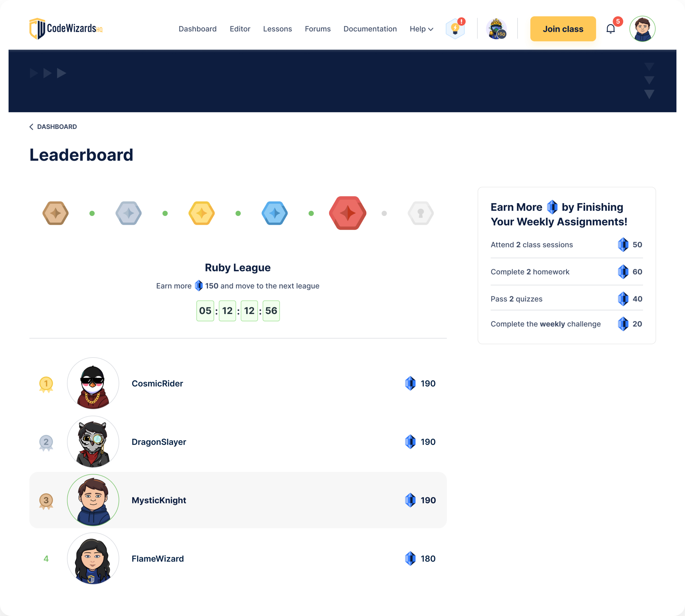Image resolution: width=685 pixels, height=616 pixels.
Task: Click the gem icon beside CosmicRider's score
Action: (x=410, y=384)
